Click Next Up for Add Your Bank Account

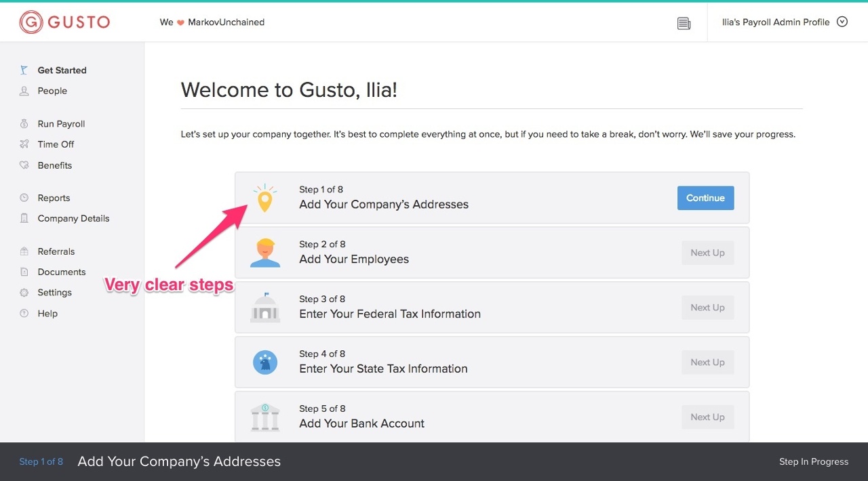(707, 417)
